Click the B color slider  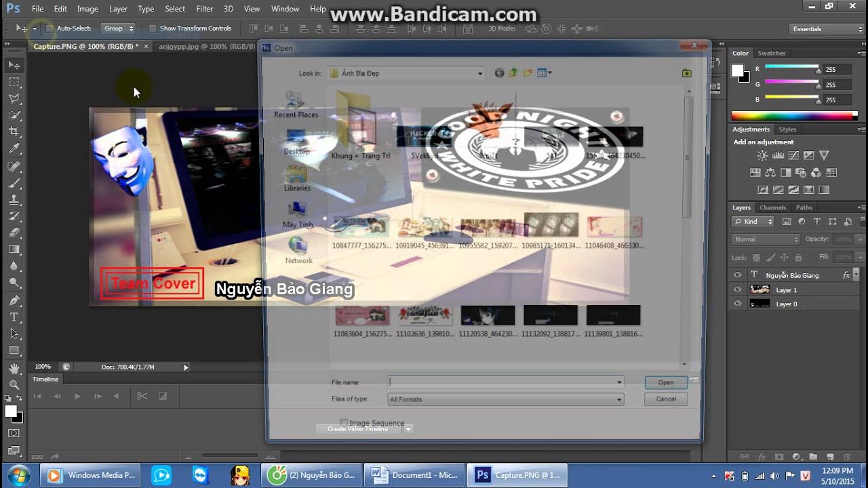pyautogui.click(x=792, y=100)
